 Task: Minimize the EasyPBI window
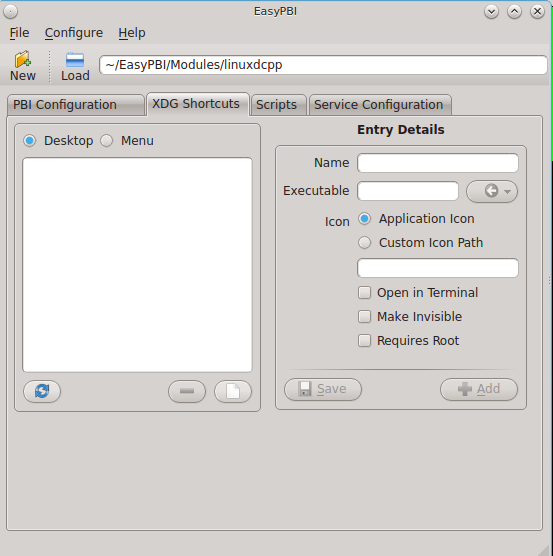point(491,12)
